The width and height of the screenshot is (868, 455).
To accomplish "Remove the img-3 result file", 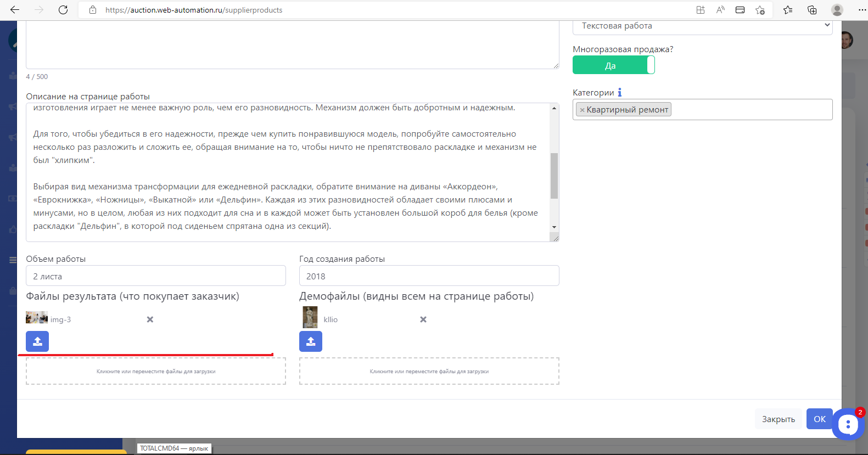I will tap(150, 319).
